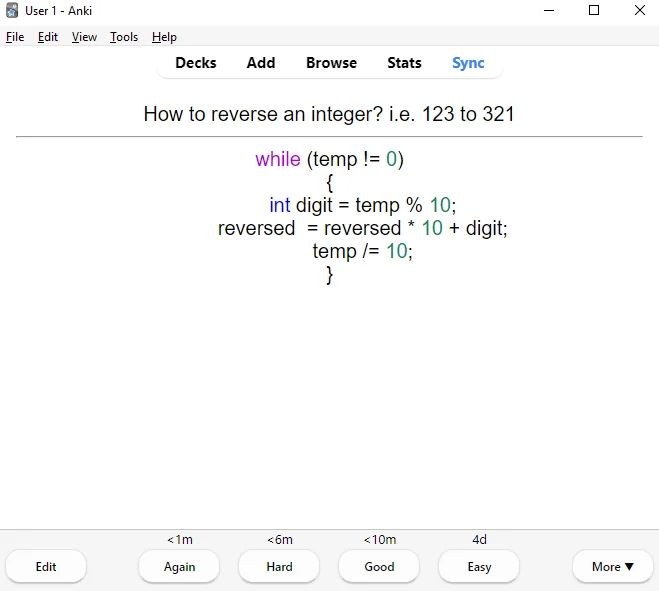Open the File menu
The width and height of the screenshot is (659, 591).
(x=15, y=37)
